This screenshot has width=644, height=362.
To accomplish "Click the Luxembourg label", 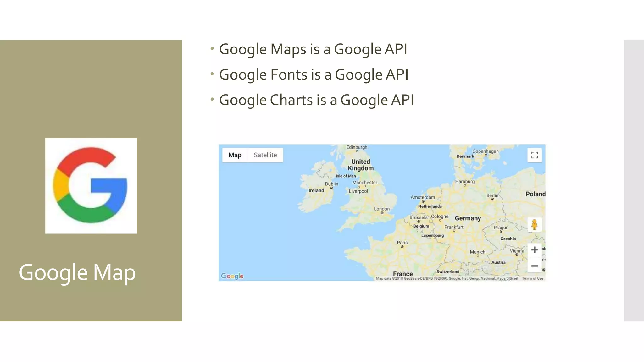I will click(432, 235).
